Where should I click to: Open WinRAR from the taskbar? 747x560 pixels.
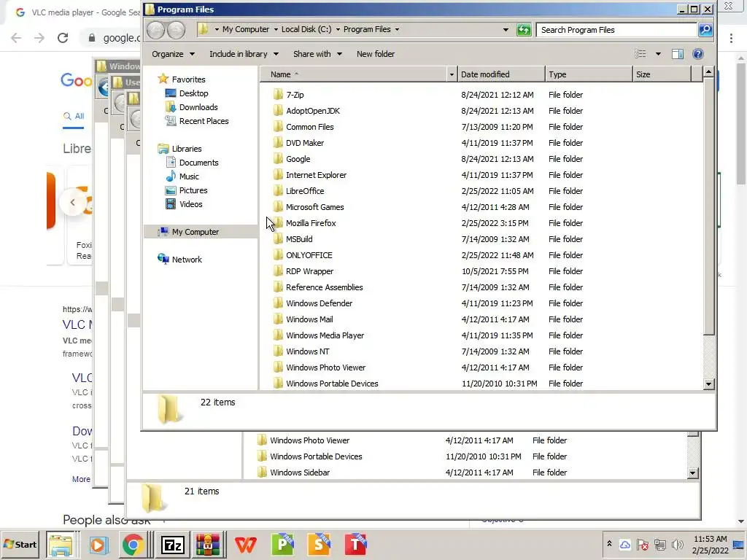pos(208,544)
